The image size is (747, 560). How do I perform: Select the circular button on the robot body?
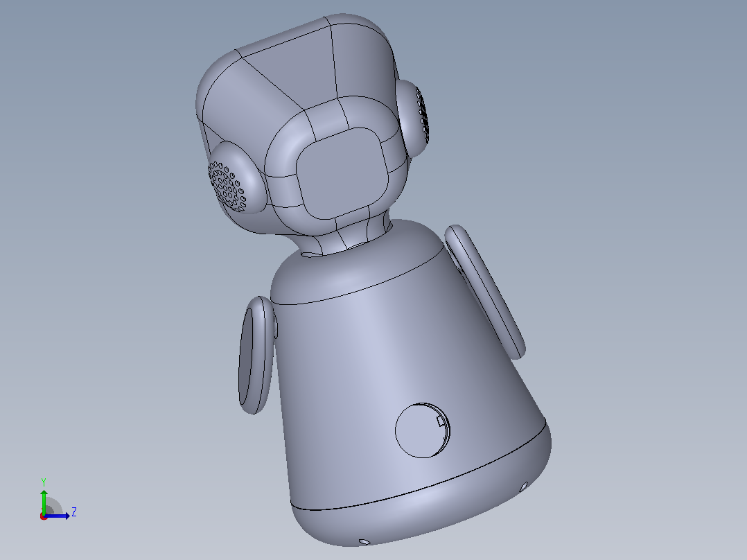423,430
